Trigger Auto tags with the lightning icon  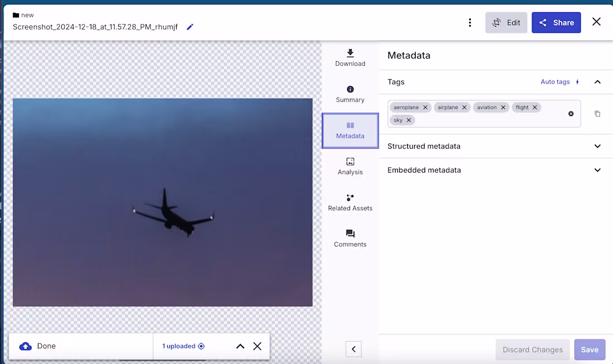point(577,82)
